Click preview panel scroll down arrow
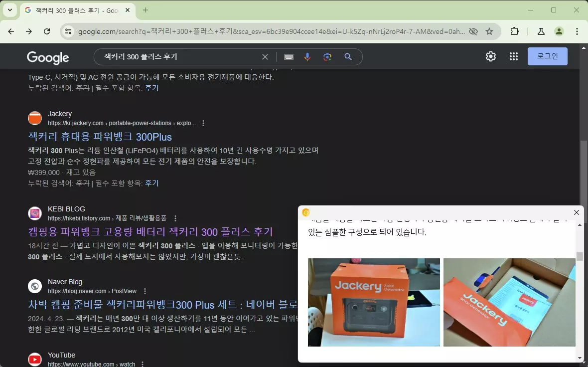The image size is (588, 367). point(580,359)
